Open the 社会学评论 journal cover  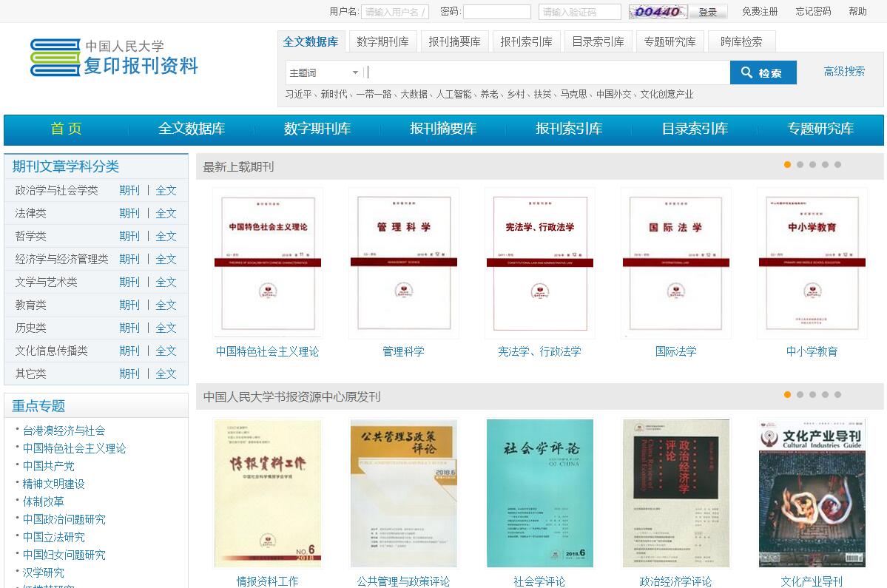point(539,493)
